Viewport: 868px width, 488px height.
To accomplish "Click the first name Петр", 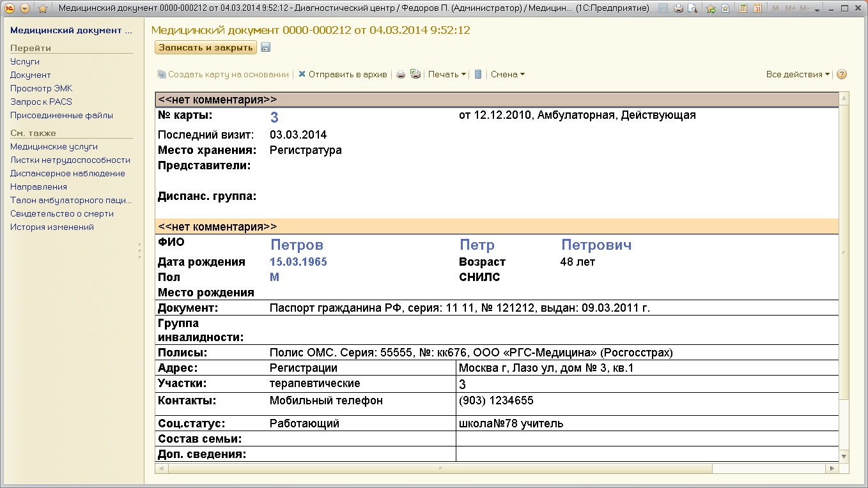I will (x=477, y=245).
